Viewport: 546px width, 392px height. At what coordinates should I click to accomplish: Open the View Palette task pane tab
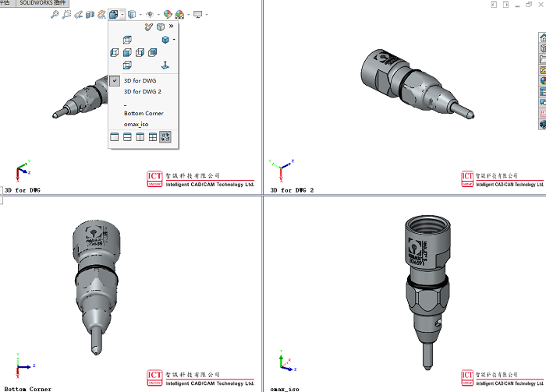(543, 70)
